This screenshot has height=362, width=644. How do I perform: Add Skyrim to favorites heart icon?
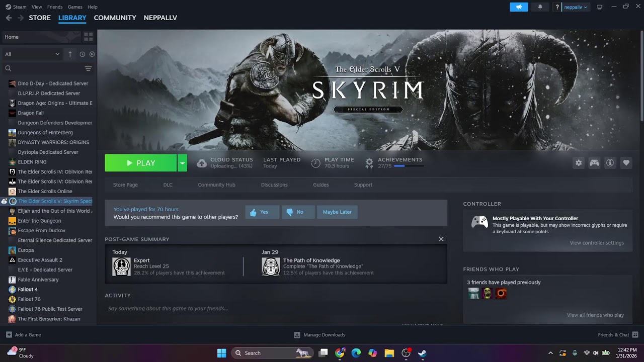[626, 163]
